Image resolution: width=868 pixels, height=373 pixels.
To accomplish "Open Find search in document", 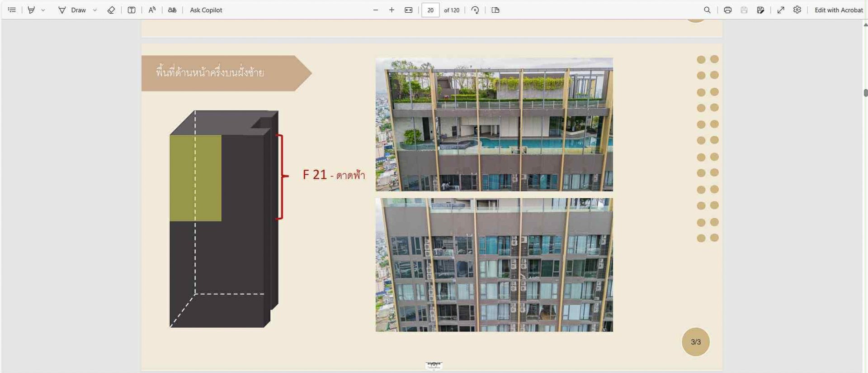I will click(708, 10).
